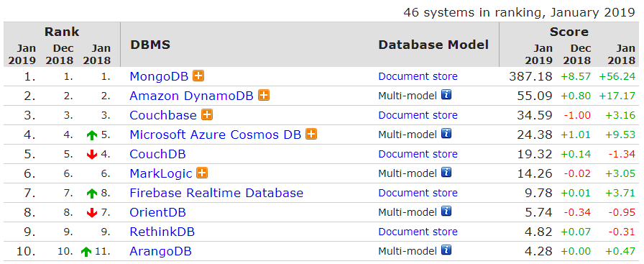This screenshot has height=264, width=644.
Task: Click green up arrow in Firebase row
Action: (91, 194)
